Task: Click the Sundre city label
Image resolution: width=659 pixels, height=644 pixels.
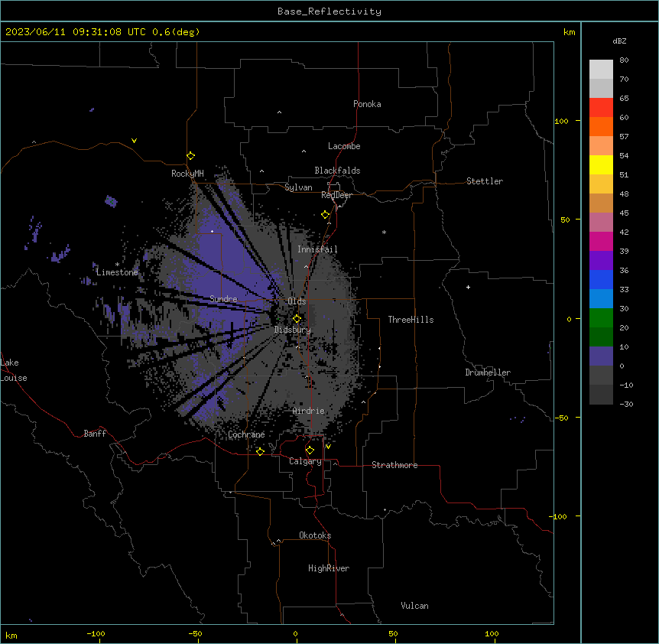Action: [223, 299]
